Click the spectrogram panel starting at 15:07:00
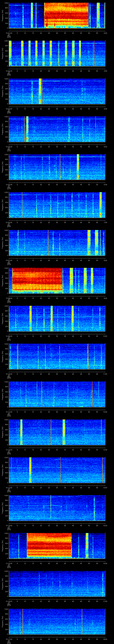Viewport: 114px width, 644px height. tap(57, 243)
